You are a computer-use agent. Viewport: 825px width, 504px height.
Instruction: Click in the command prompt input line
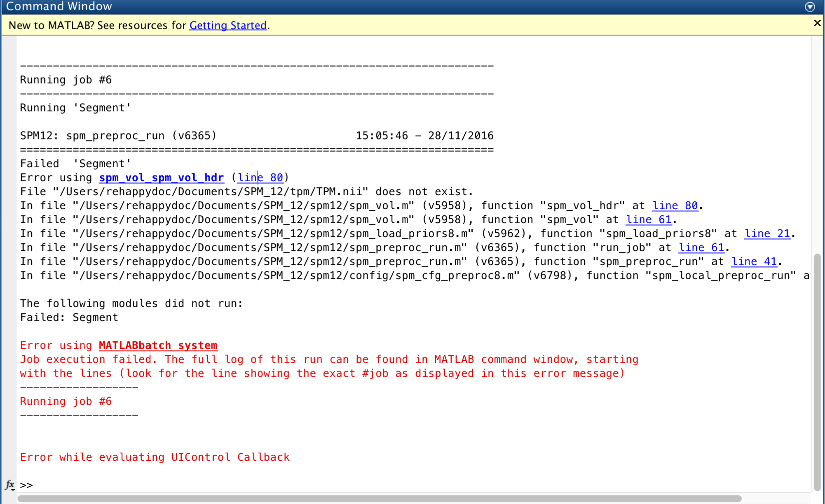247,485
